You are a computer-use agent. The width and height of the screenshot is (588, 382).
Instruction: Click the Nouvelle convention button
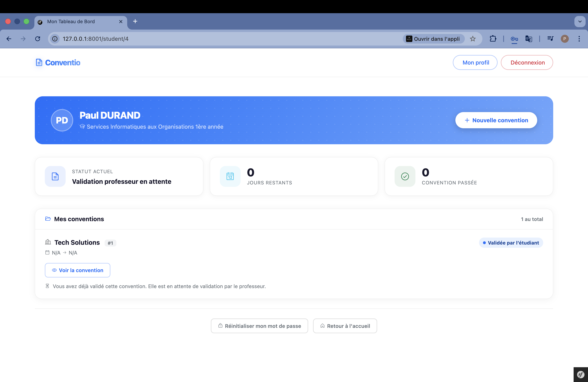coord(496,120)
